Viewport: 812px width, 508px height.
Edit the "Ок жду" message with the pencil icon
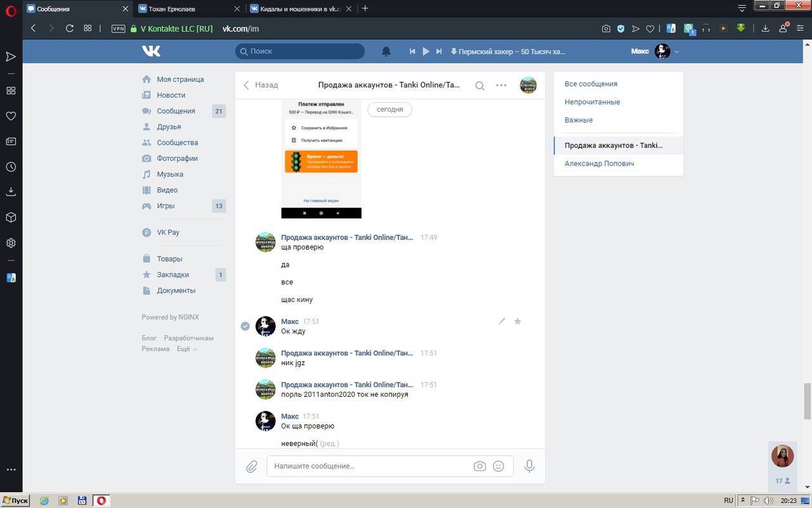(x=502, y=321)
